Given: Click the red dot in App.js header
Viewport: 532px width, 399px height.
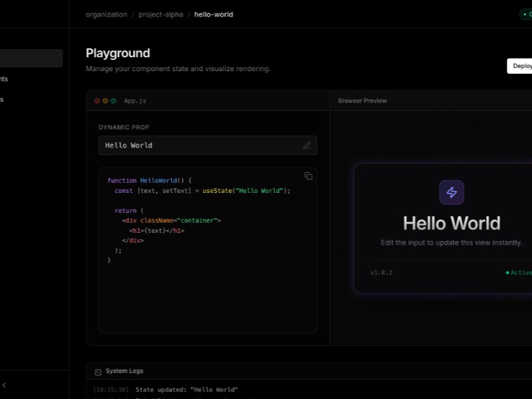Looking at the screenshot, I should 97,101.
